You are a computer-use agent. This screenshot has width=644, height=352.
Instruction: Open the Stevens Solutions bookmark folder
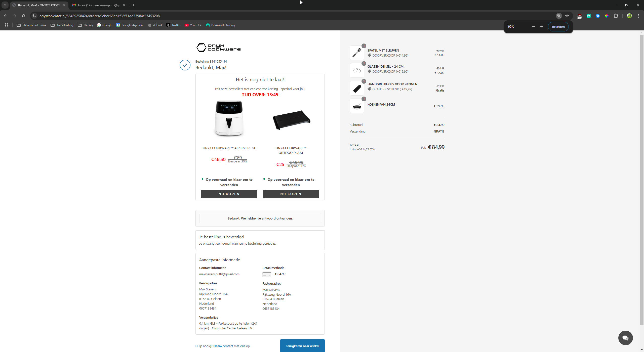(31, 25)
